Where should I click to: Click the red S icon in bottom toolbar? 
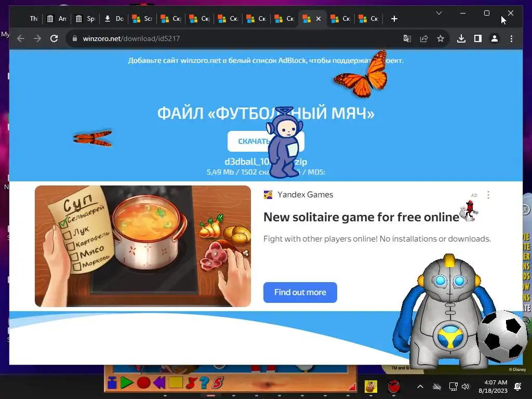point(218,383)
